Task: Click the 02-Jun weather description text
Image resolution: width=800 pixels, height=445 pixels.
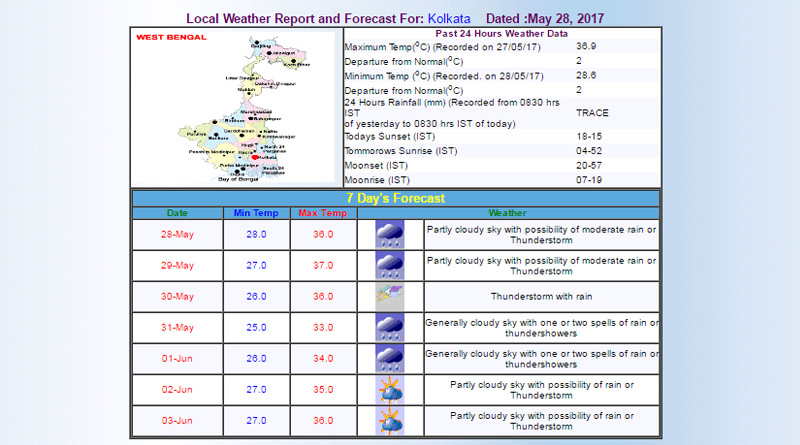Action: [x=541, y=390]
